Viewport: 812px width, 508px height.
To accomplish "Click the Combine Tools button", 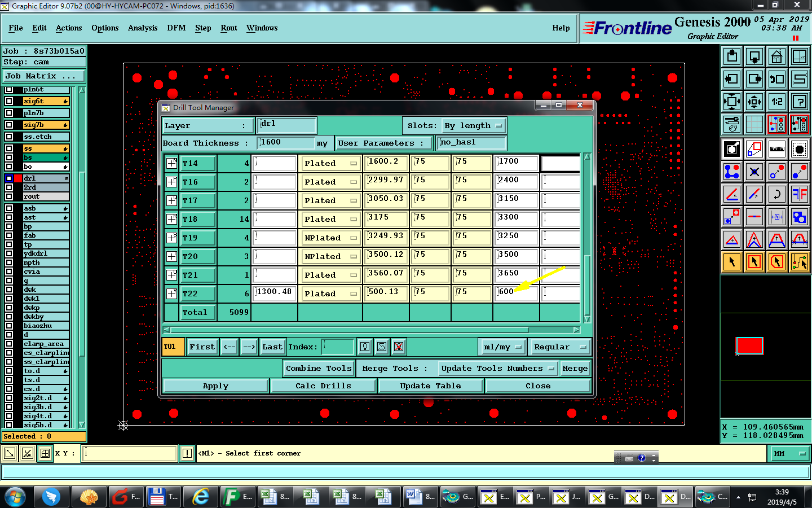I will tap(319, 368).
